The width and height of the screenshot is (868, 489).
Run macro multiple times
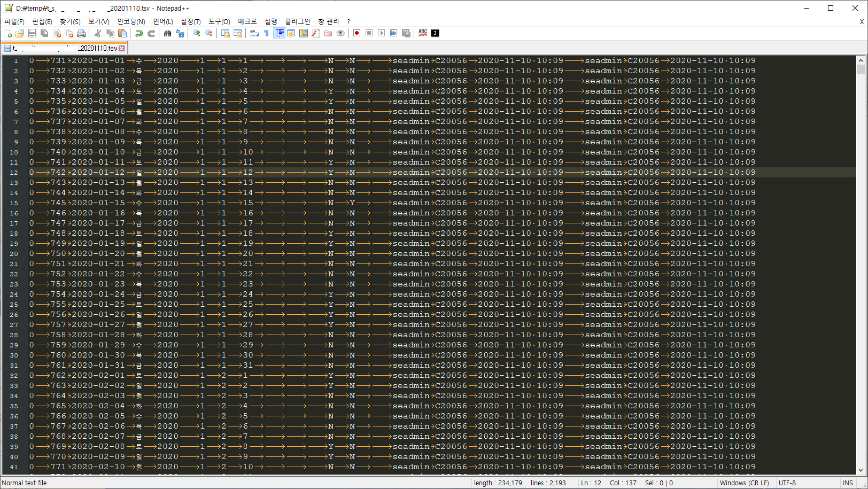(394, 33)
